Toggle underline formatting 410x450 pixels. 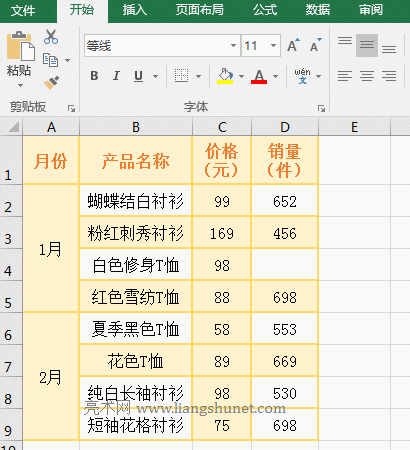tap(138, 76)
